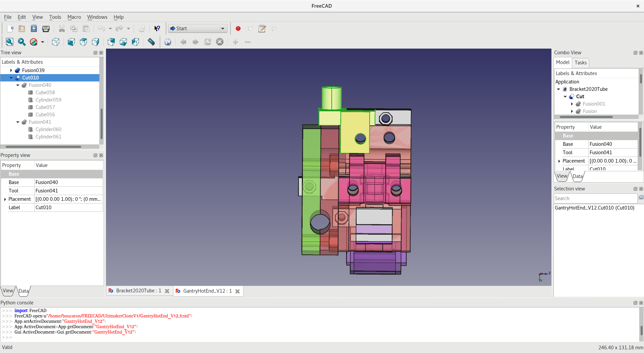Open the Start workbench selector dropdown

pos(223,28)
